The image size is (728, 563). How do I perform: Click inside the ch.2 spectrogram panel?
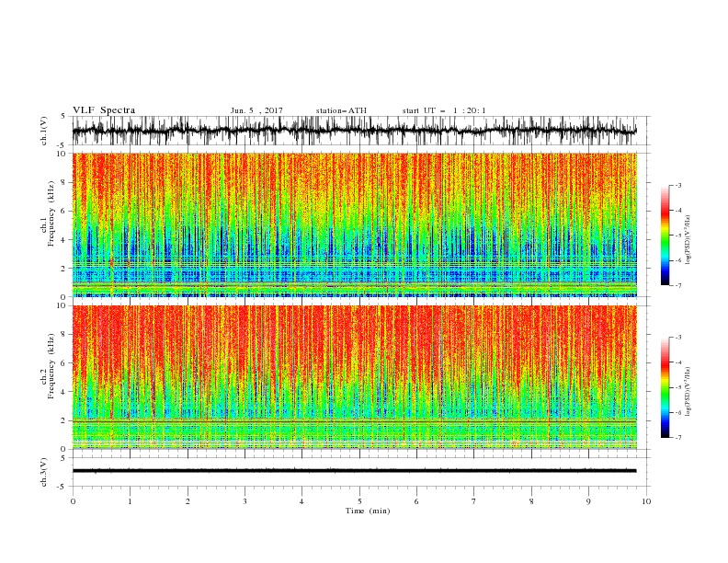point(355,377)
